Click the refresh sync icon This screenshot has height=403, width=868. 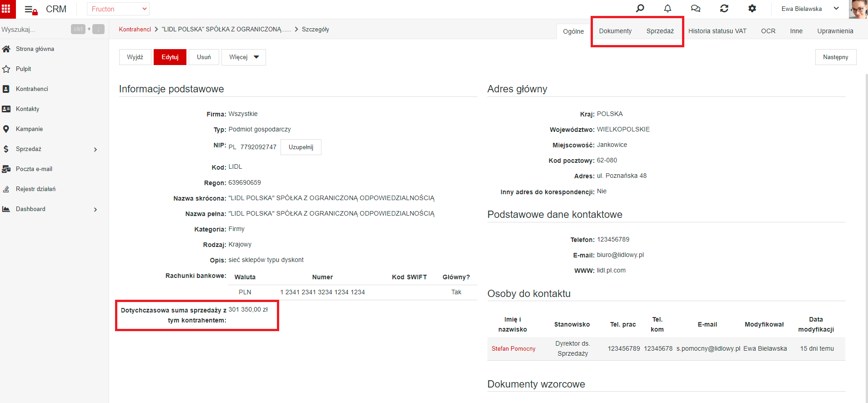(x=724, y=9)
